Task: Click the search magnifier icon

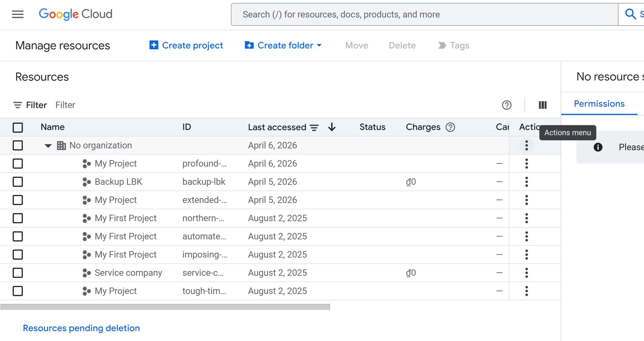Action: click(630, 14)
